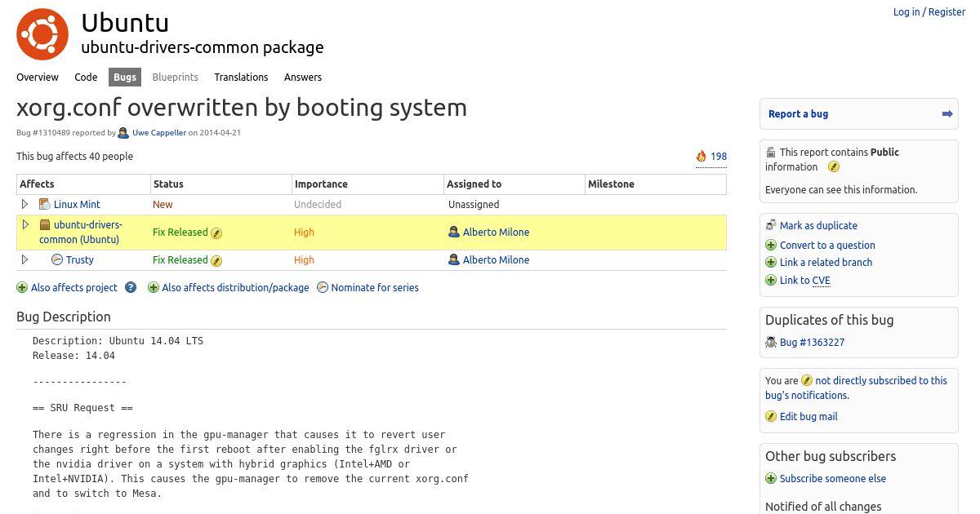The height and width of the screenshot is (514, 980).
Task: Click Link to CVE
Action: [805, 281]
